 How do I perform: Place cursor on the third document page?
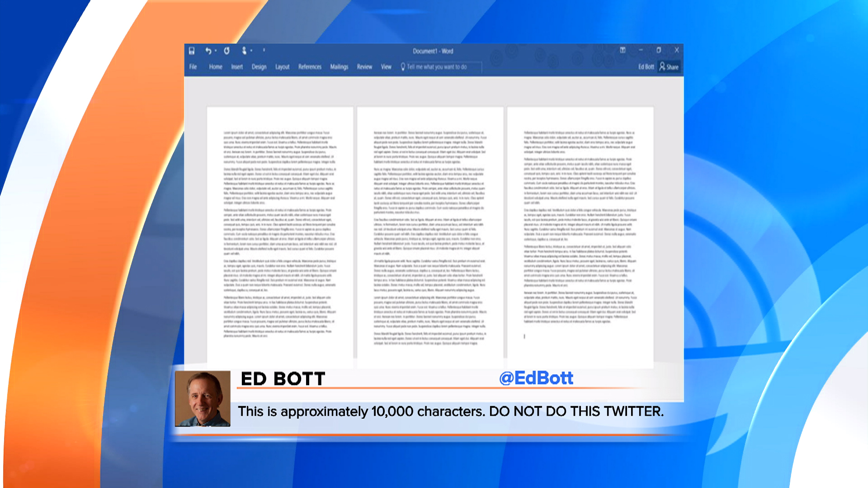(580, 226)
